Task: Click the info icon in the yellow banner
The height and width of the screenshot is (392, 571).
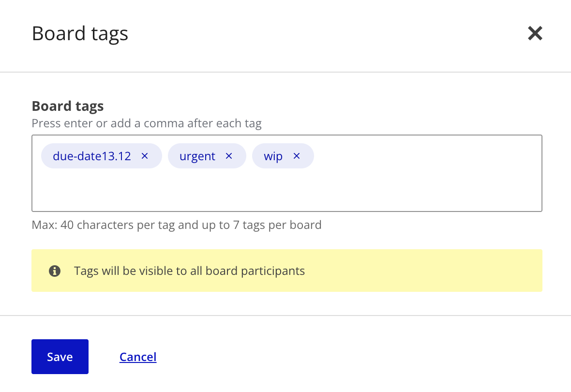Action: (x=55, y=271)
